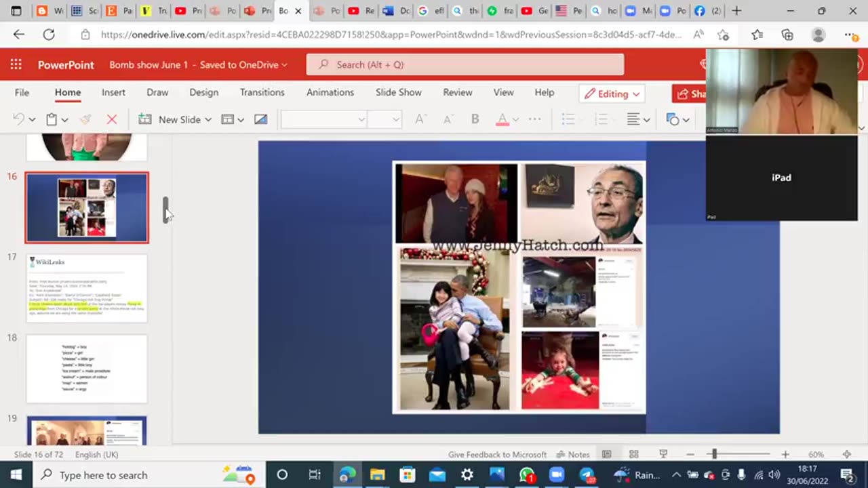Click the font color red A

point(502,119)
